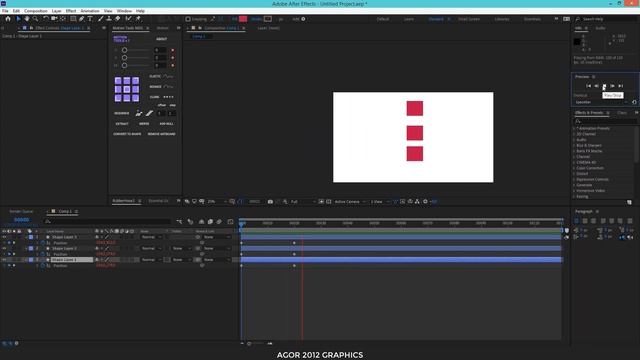The image size is (640, 360).
Task: Switch to the Render Queue tab
Action: [x=21, y=211]
